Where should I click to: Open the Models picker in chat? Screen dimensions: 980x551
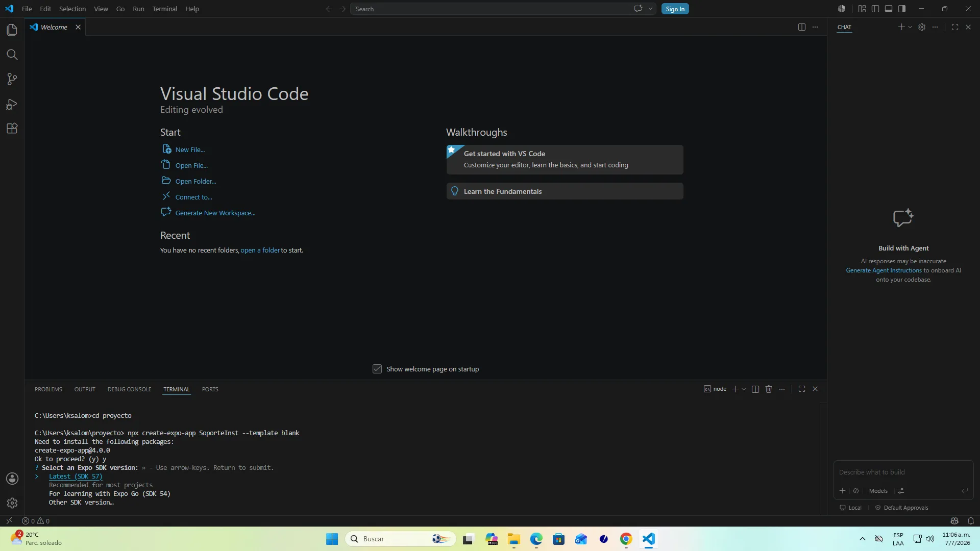[x=878, y=491]
